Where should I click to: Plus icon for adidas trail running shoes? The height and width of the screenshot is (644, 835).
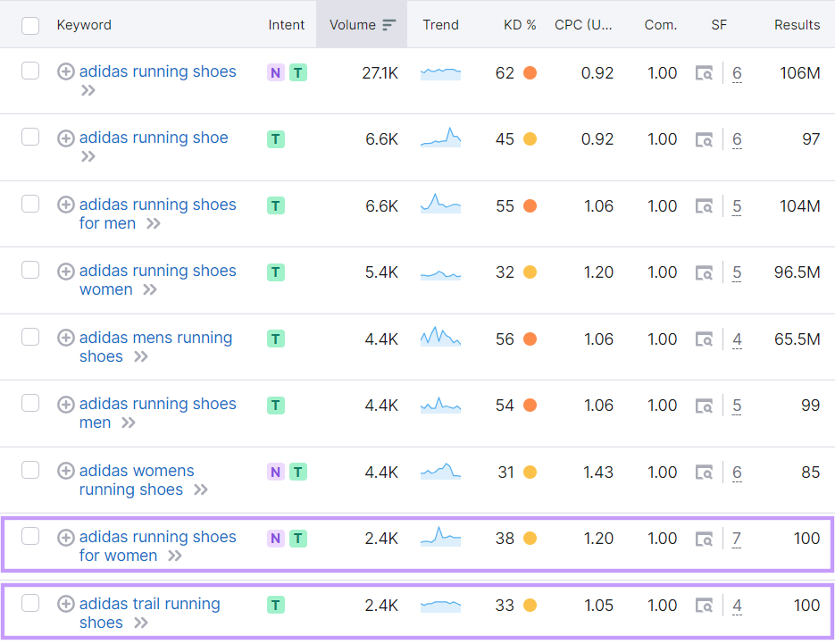(65, 604)
